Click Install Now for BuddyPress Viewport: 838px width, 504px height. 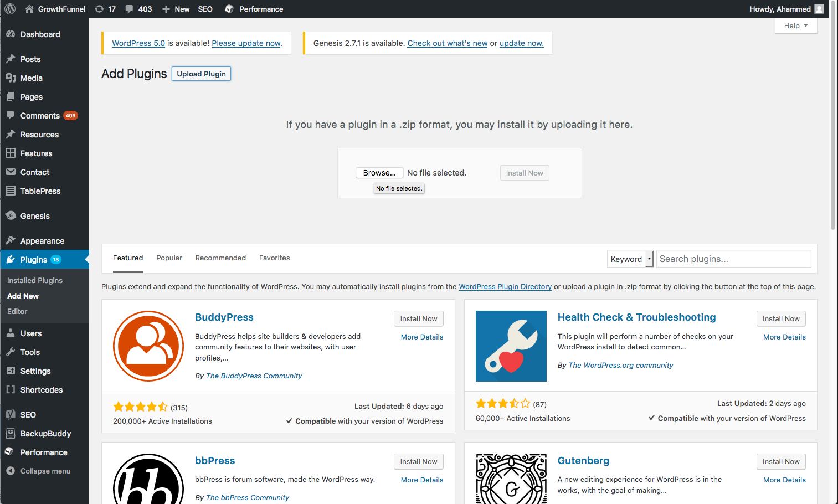[x=418, y=318]
